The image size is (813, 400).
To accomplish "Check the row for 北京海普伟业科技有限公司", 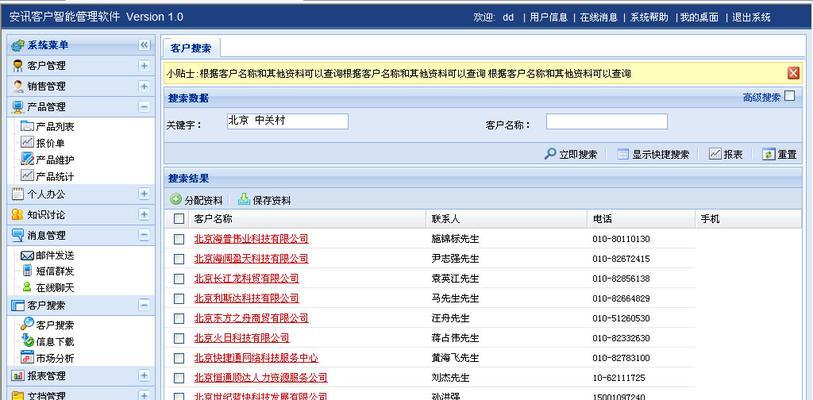I will tap(179, 239).
